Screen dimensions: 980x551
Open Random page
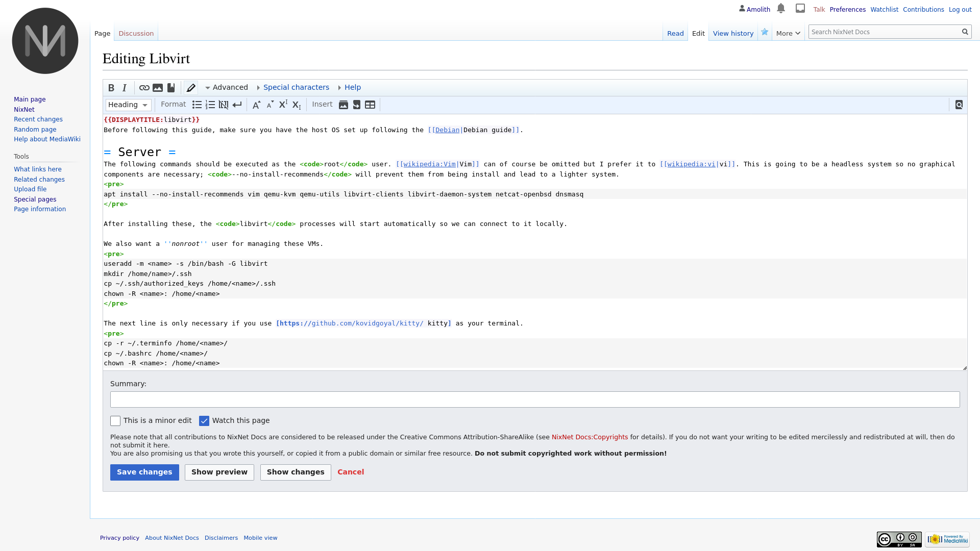[x=35, y=130]
